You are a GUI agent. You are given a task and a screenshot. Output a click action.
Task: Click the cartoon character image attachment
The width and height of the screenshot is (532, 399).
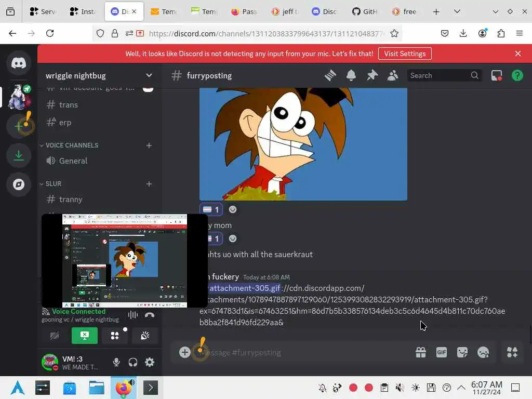coord(303,144)
